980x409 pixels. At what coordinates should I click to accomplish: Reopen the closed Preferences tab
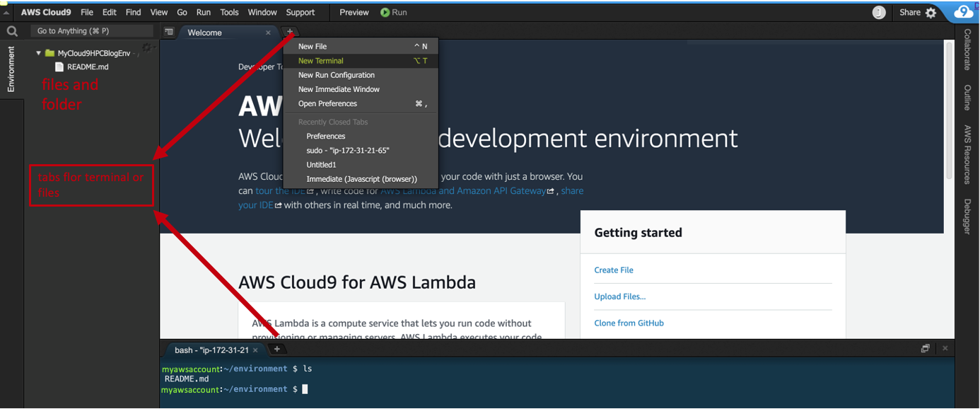(x=361, y=136)
